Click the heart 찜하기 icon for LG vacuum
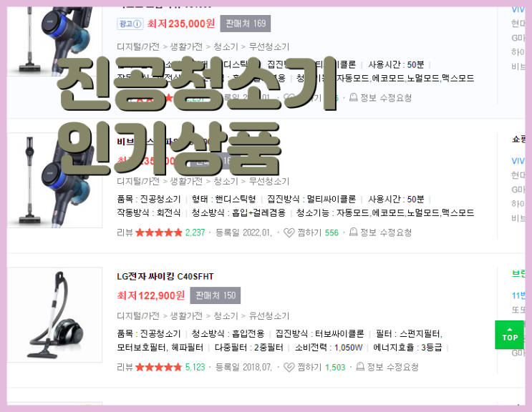 pyautogui.click(x=289, y=368)
